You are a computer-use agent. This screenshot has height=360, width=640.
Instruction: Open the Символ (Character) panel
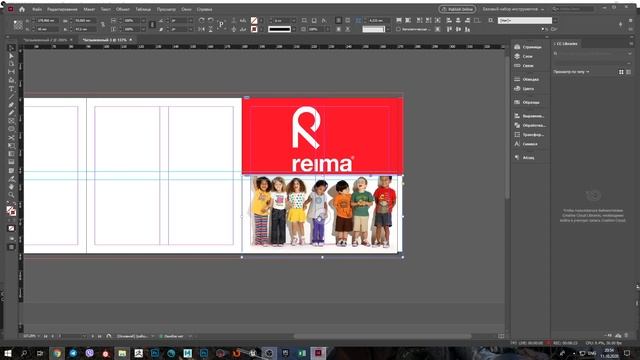(x=528, y=144)
